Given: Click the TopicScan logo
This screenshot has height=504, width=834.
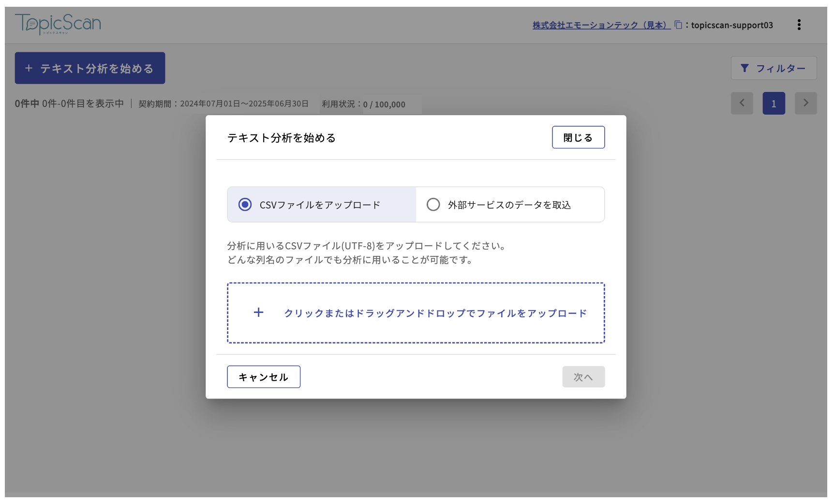Looking at the screenshot, I should pos(57,23).
